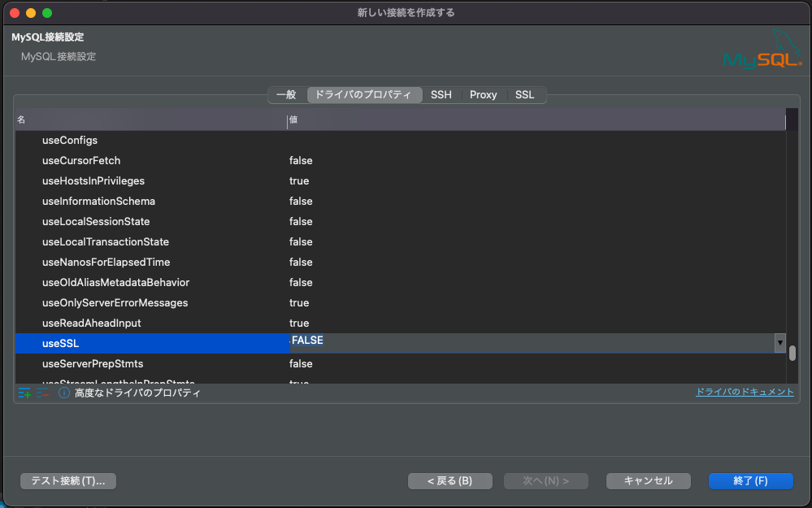Select the useHostsInPrivileges property row
812x508 pixels.
pos(163,180)
